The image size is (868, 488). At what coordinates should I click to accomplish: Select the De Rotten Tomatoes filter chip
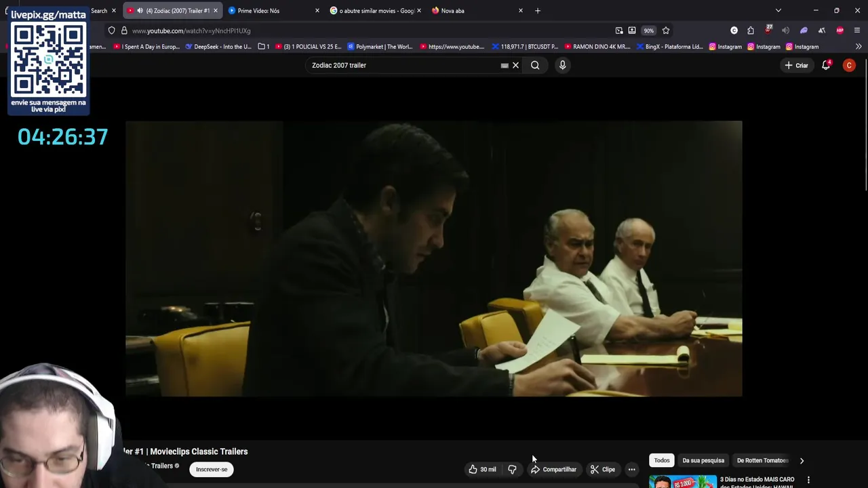pyautogui.click(x=762, y=460)
